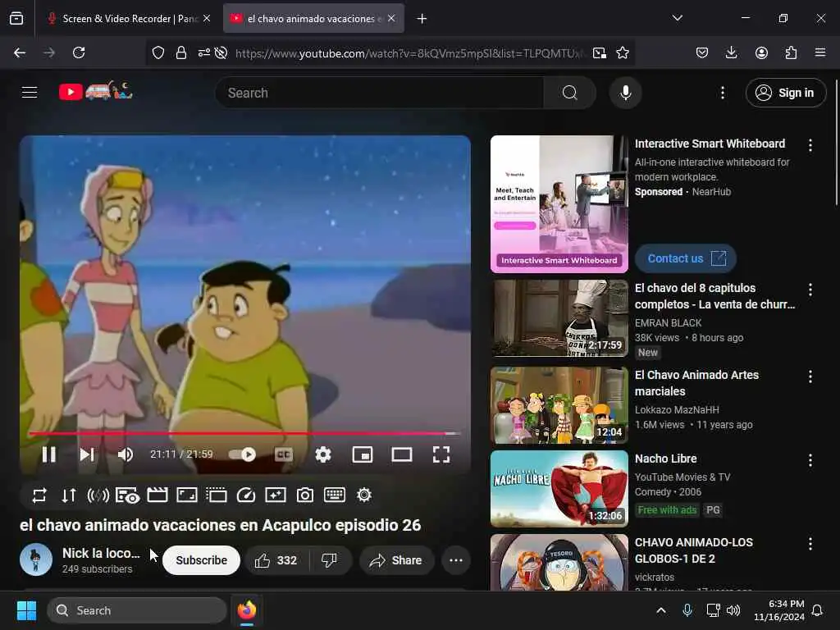
Task: Enter full screen mode
Action: (441, 454)
